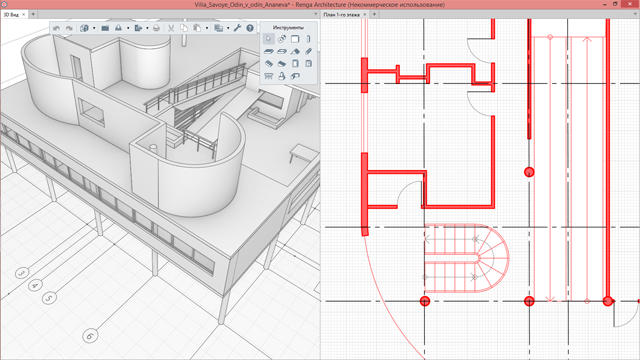This screenshot has height=360, width=640.
Task: Select the Wall tool in Инструменты
Action: click(x=295, y=39)
